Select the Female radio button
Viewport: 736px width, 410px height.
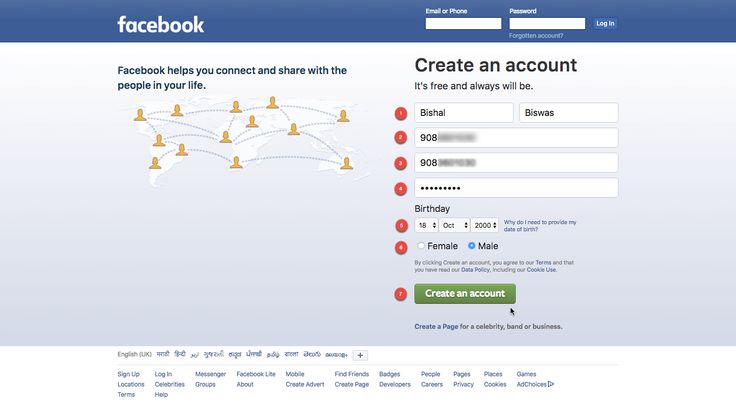[x=422, y=246]
